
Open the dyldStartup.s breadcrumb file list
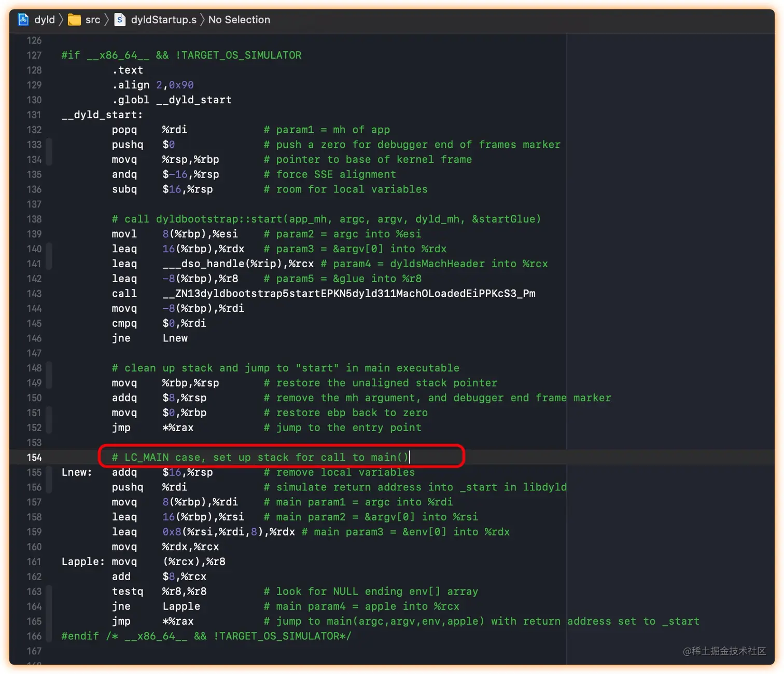[x=164, y=20]
